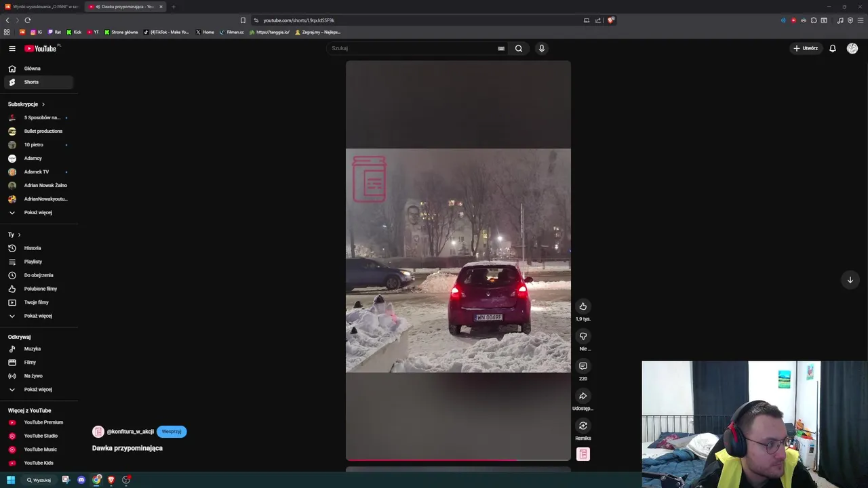This screenshot has height=488, width=868.
Task: Open Adrian Nowak Żalno channel
Action: point(39,185)
